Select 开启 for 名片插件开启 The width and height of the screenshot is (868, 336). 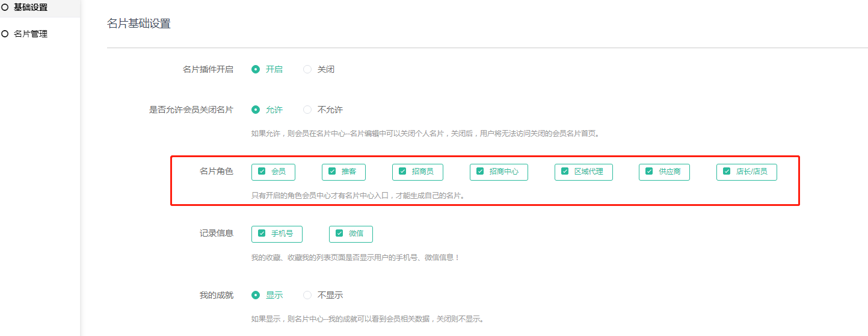[x=256, y=69]
